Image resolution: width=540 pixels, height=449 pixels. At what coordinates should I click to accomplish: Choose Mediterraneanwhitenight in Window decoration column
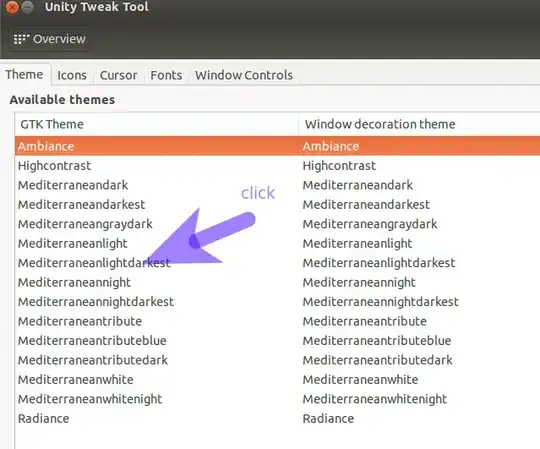coord(374,399)
